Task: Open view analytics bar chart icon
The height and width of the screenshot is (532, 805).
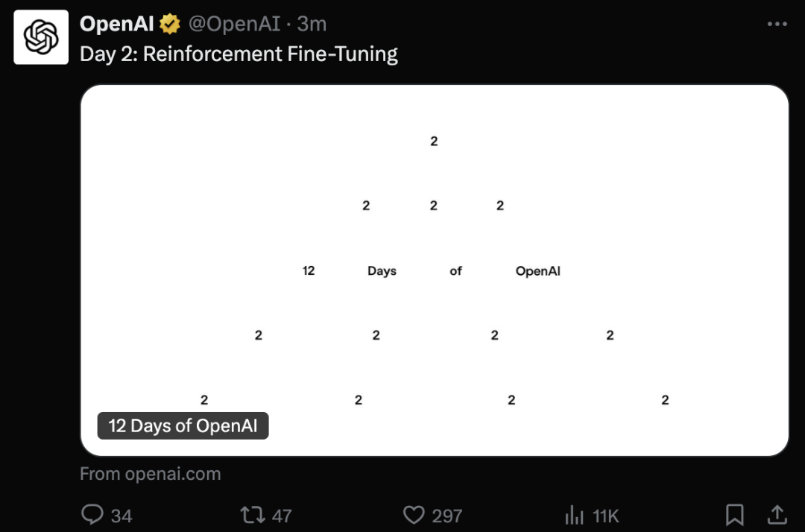Action: tap(575, 515)
